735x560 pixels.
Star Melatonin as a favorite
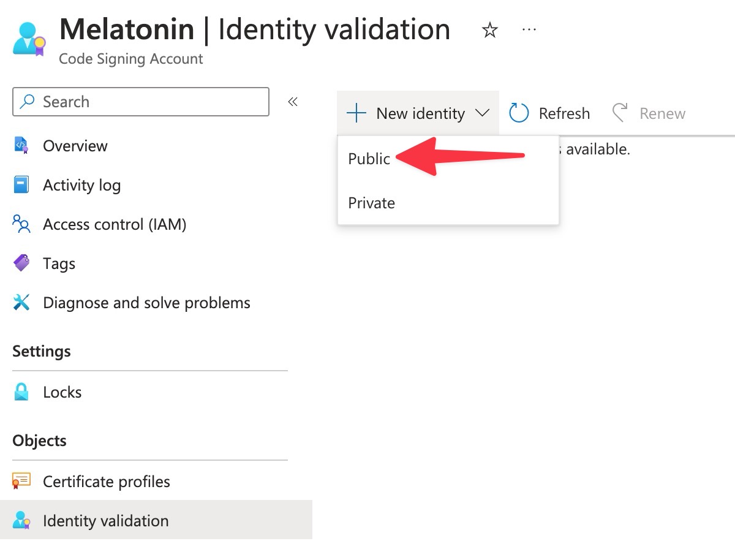[489, 29]
